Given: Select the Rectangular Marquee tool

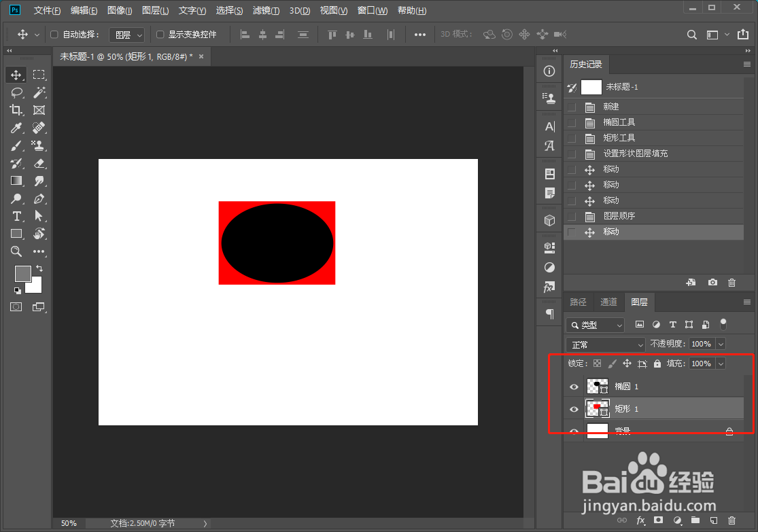Looking at the screenshot, I should (x=39, y=75).
